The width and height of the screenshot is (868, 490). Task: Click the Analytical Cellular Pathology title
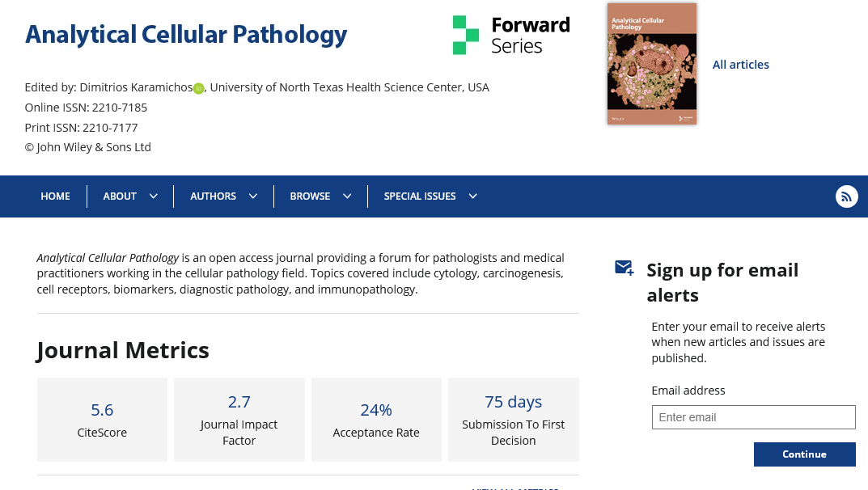186,35
